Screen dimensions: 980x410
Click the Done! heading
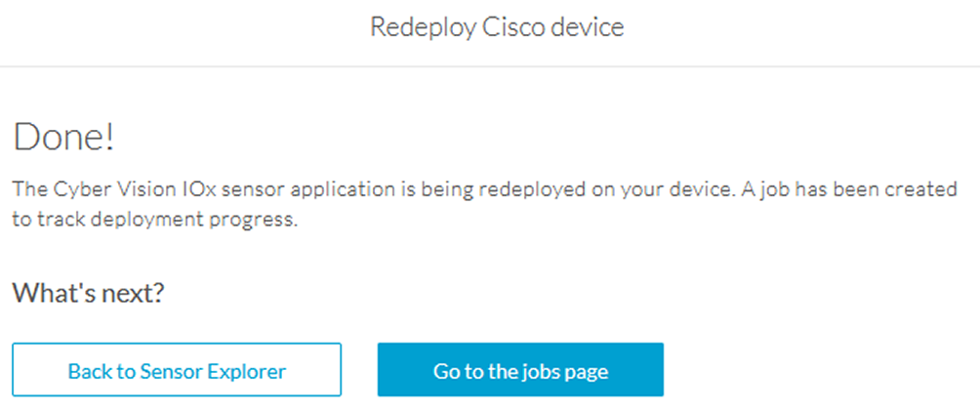[63, 138]
